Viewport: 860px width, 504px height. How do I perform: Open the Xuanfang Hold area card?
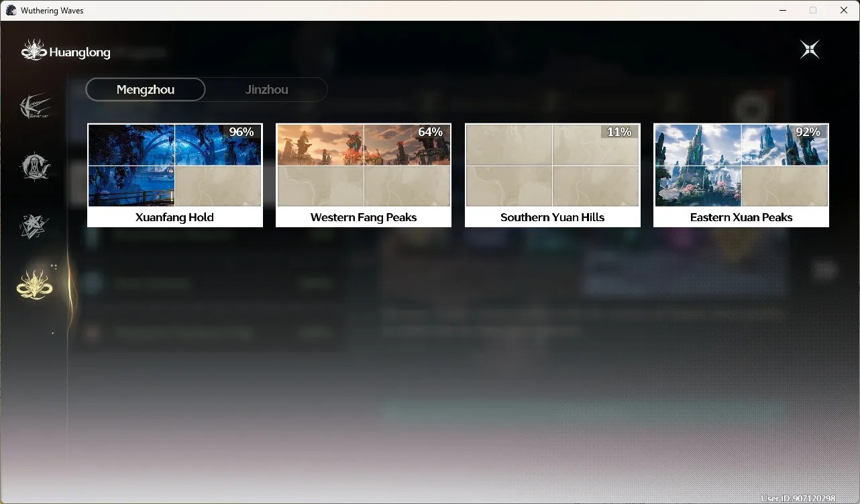[175, 176]
